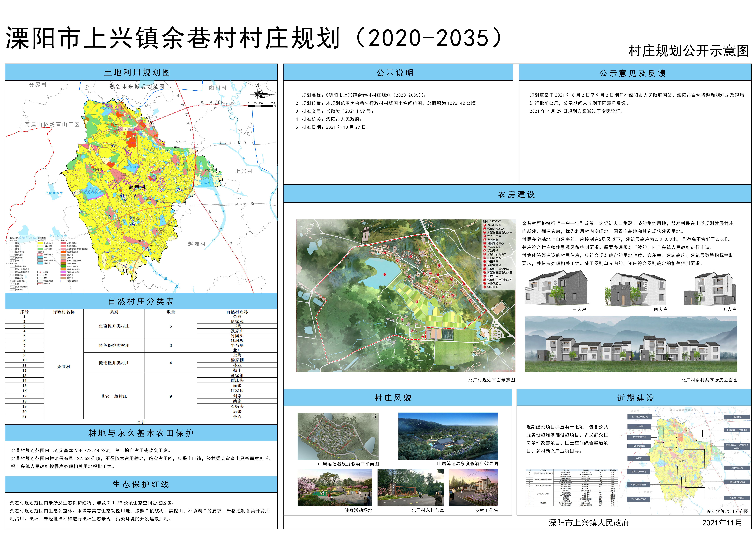Click the legend marker number 11 beside 花田溪谷
This screenshot has height=534, width=756.
click(x=485, y=262)
